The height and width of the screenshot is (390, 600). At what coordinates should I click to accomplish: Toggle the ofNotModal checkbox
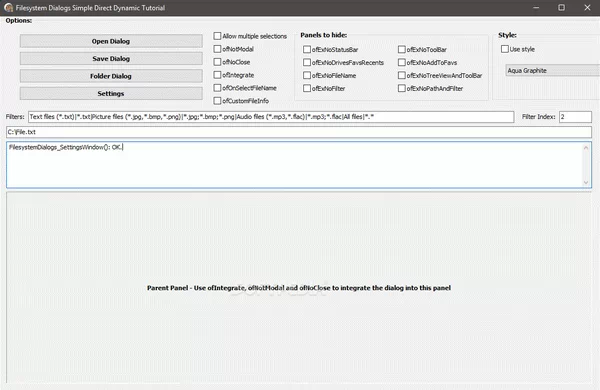coord(217,49)
